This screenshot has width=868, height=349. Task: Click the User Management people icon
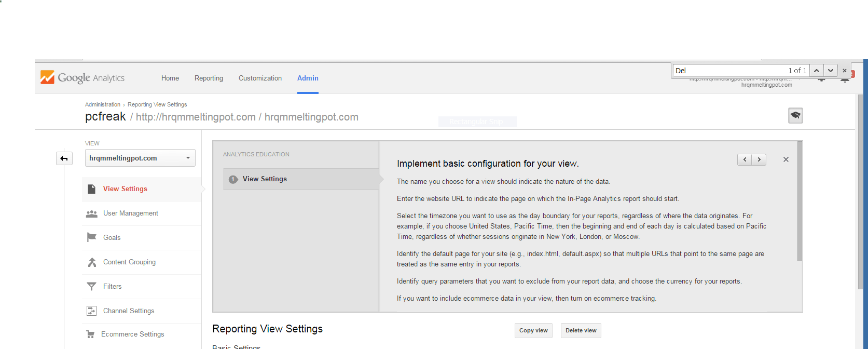click(92, 213)
